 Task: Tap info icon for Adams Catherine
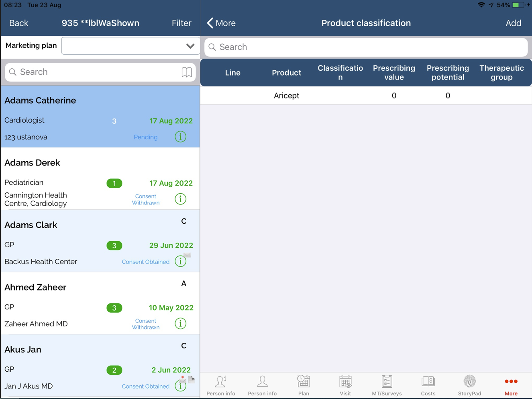pos(181,137)
